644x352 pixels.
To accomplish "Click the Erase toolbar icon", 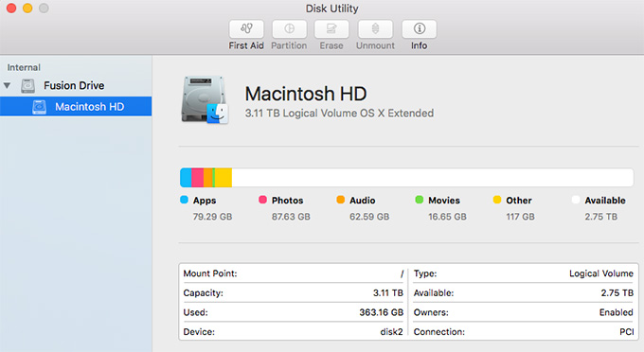I will pos(331,28).
